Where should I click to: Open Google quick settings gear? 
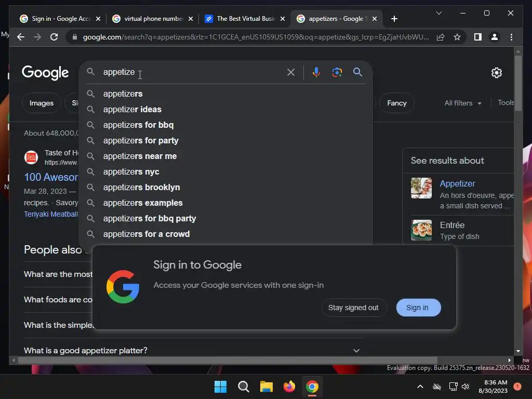[x=496, y=72]
